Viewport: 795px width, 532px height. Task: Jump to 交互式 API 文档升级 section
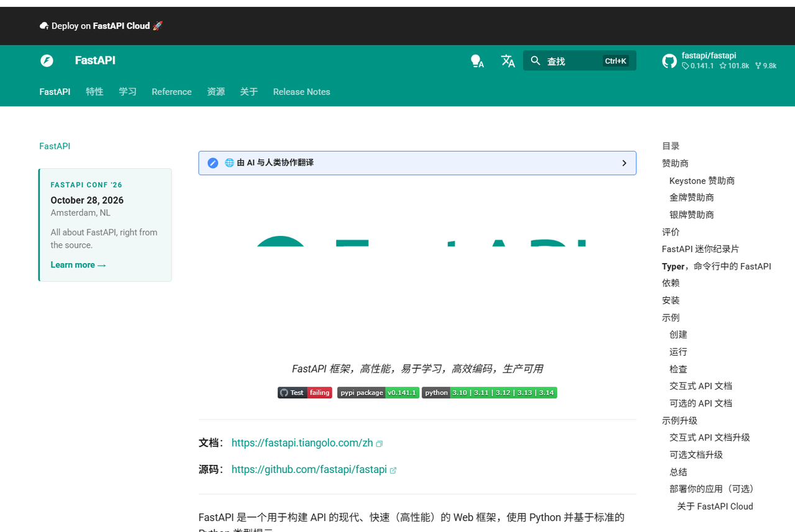click(x=710, y=438)
